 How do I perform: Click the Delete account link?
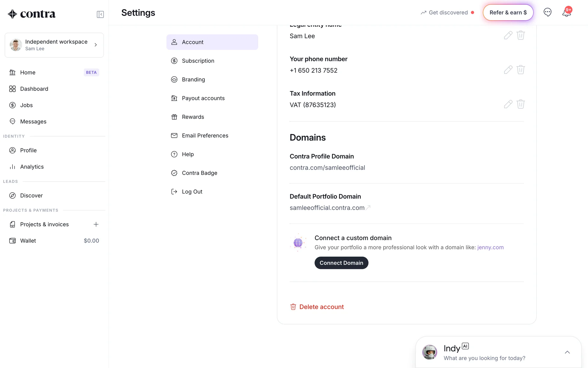pos(321,307)
